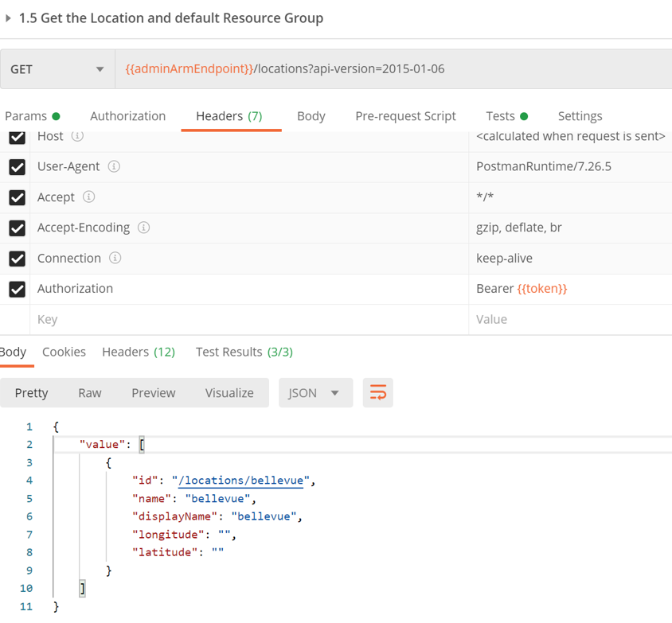Viewport: 672px width, 623px height.
Task: Show info icon next to Connection
Action: [115, 258]
